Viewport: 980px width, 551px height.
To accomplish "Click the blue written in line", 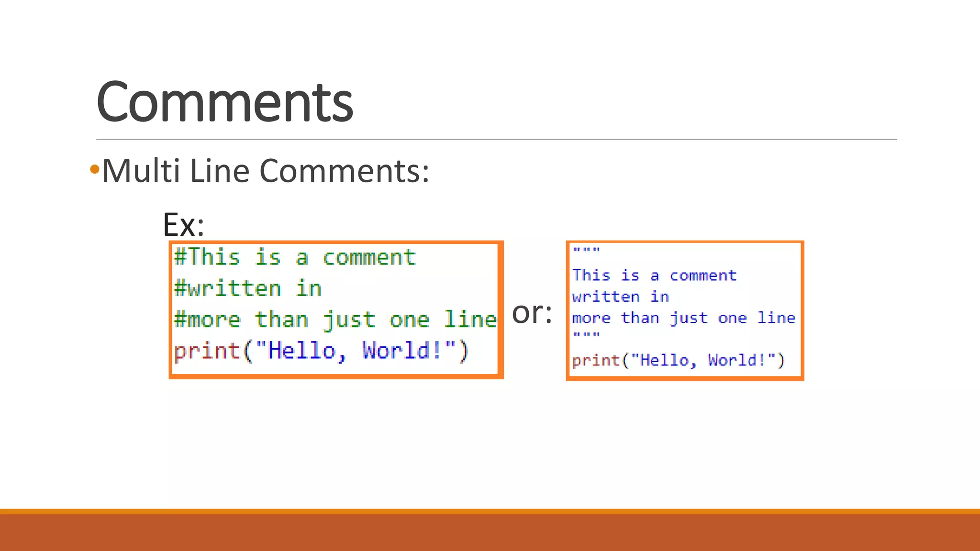I will (620, 297).
